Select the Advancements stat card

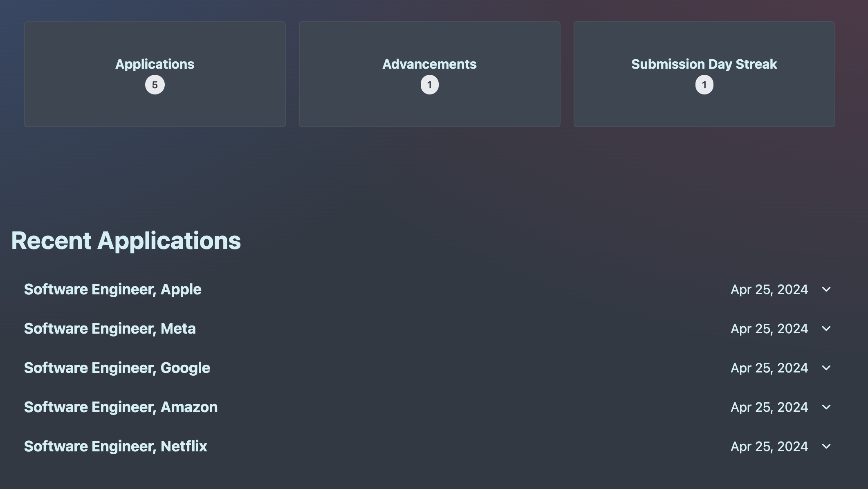click(430, 74)
